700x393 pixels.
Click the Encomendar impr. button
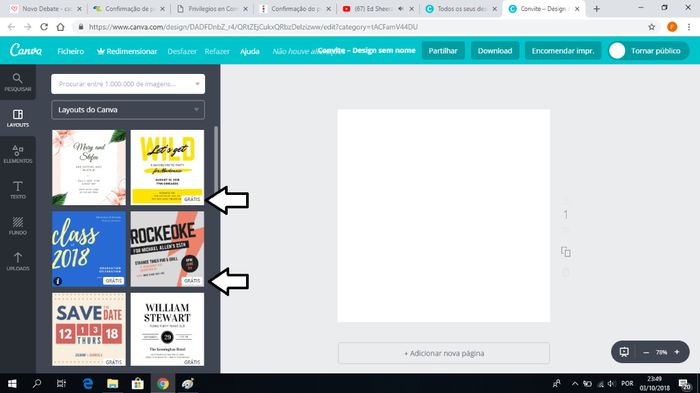coord(562,50)
